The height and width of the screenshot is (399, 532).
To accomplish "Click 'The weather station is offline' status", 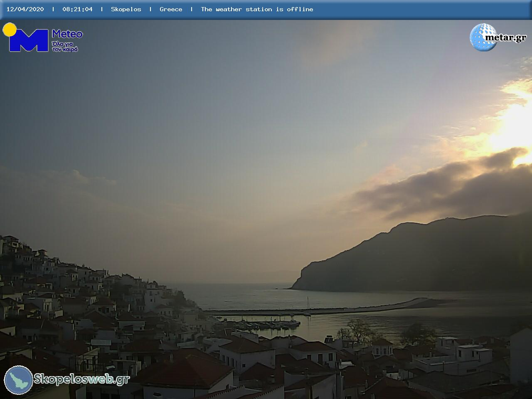I will [x=257, y=9].
